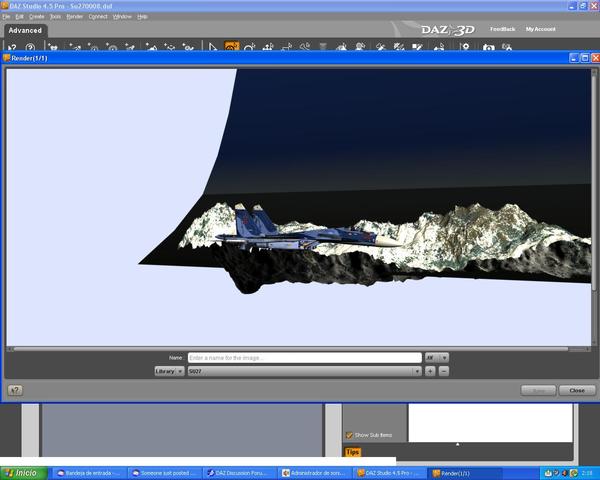The image size is (600, 480).
Task: Click the DAZ 3D logo
Action: 447,29
